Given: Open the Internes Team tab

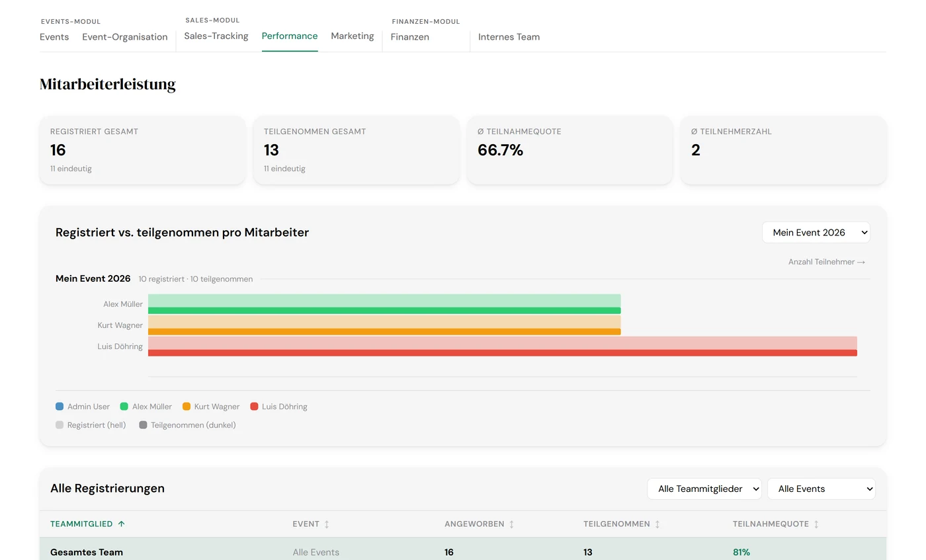Looking at the screenshot, I should (509, 37).
